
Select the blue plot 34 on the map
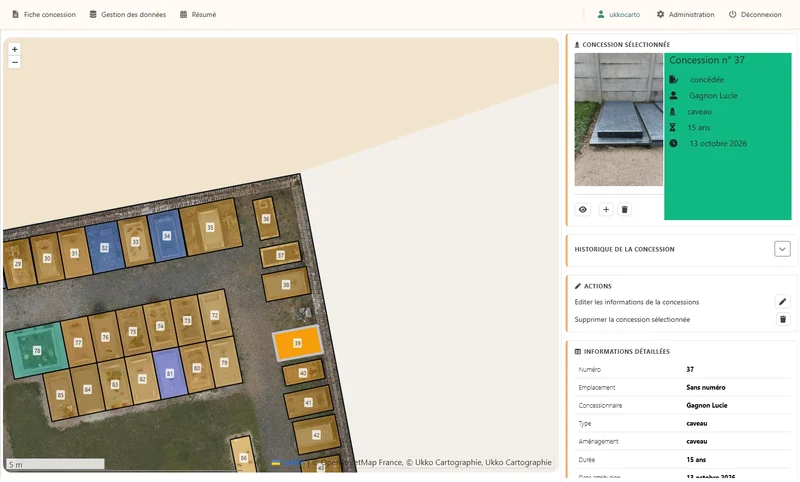pyautogui.click(x=167, y=236)
